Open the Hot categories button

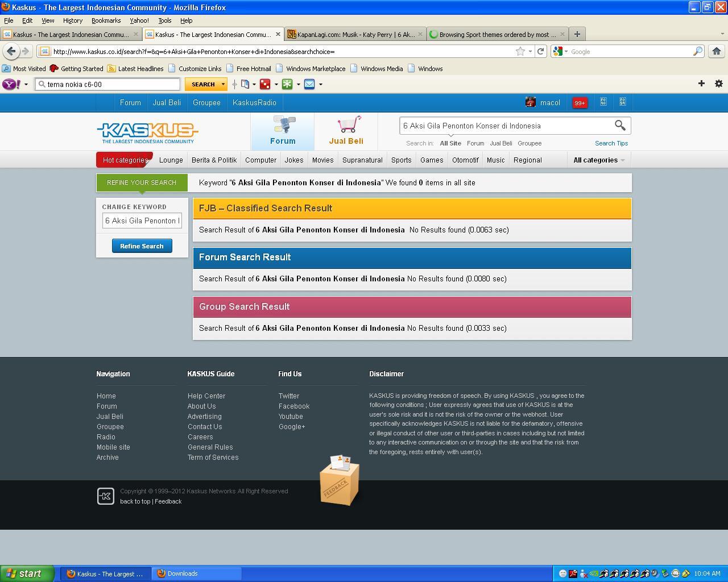pyautogui.click(x=125, y=160)
